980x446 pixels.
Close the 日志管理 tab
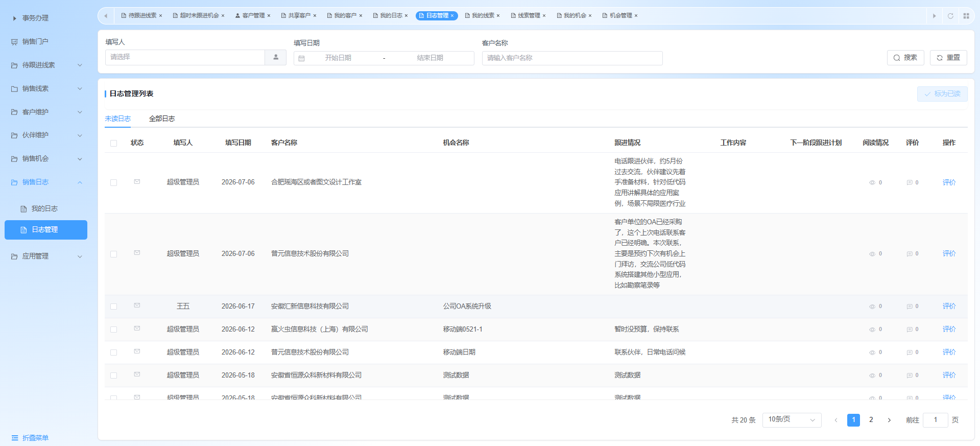(452, 16)
